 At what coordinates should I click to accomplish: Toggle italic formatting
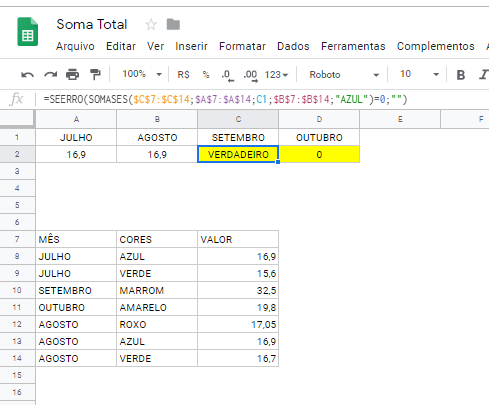point(484,75)
